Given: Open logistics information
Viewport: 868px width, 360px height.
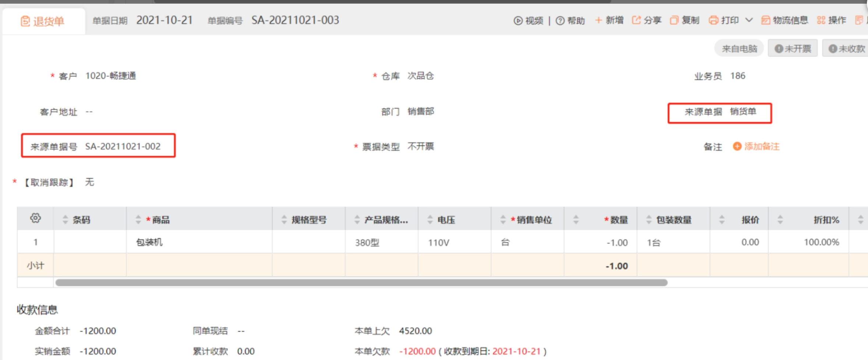Looking at the screenshot, I should (x=784, y=20).
